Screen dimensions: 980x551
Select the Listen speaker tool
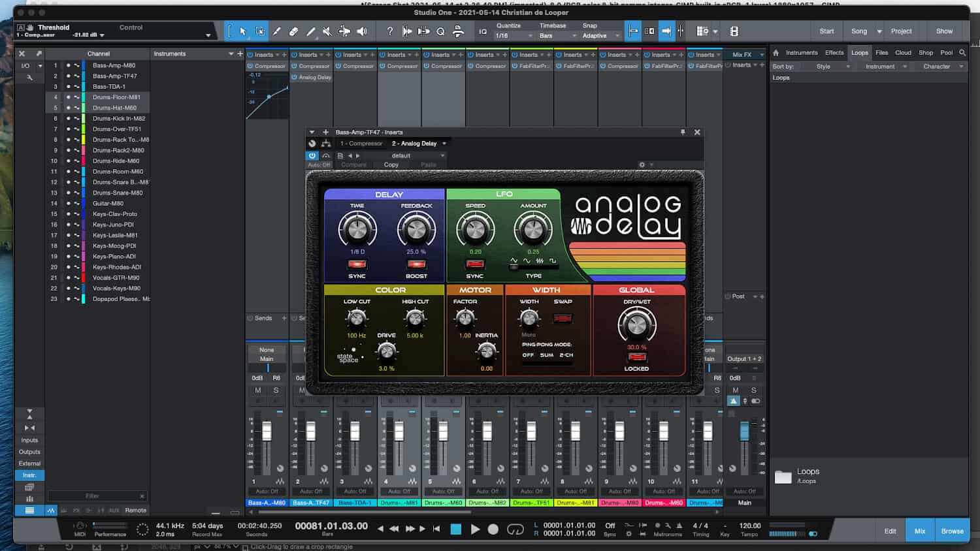(x=362, y=31)
